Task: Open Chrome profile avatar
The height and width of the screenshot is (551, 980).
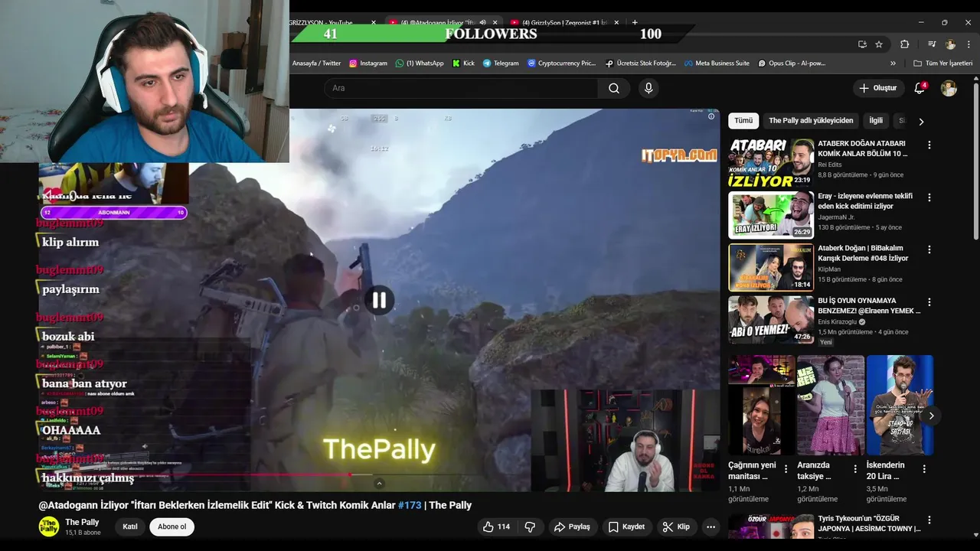Action: click(950, 44)
